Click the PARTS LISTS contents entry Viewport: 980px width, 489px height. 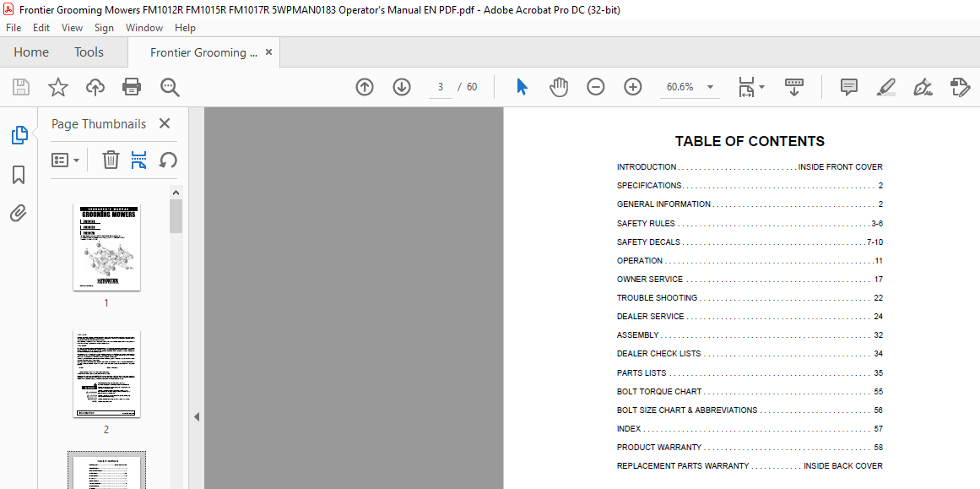pyautogui.click(x=750, y=372)
